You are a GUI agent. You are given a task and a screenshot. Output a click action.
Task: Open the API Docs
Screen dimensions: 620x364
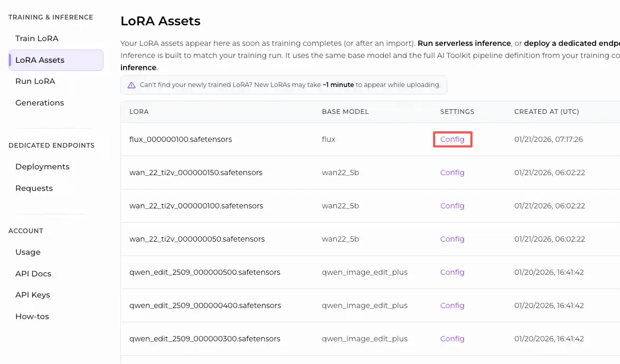click(x=33, y=273)
